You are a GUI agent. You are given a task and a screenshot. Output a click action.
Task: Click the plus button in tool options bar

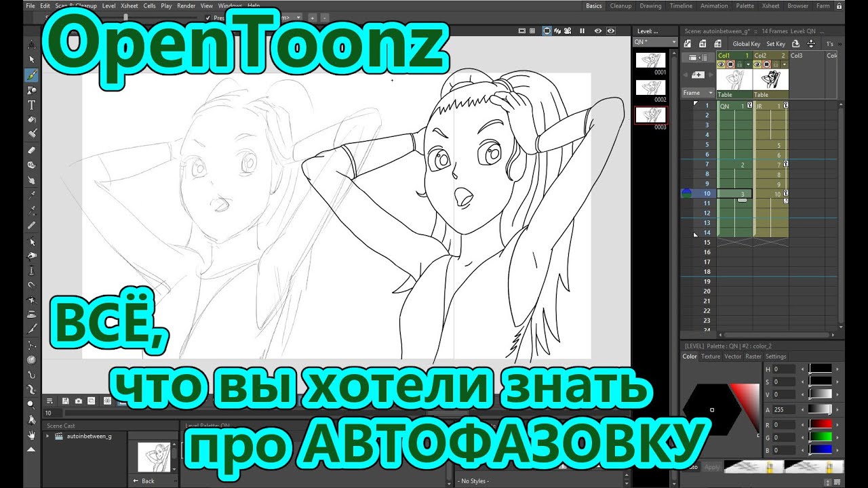tap(312, 17)
